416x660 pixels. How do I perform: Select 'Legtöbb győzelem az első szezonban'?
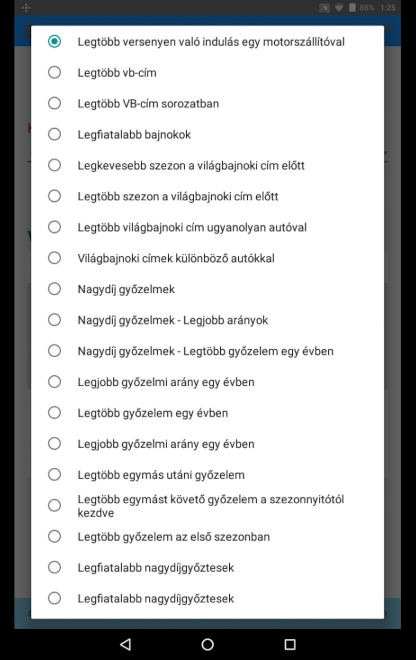(x=208, y=537)
